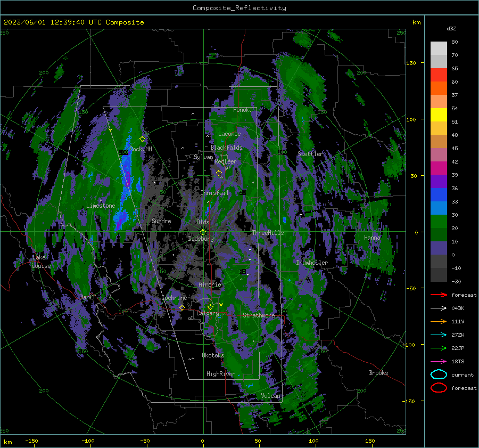Click the Strathmore label
This screenshot has height=448, width=479.
[259, 315]
